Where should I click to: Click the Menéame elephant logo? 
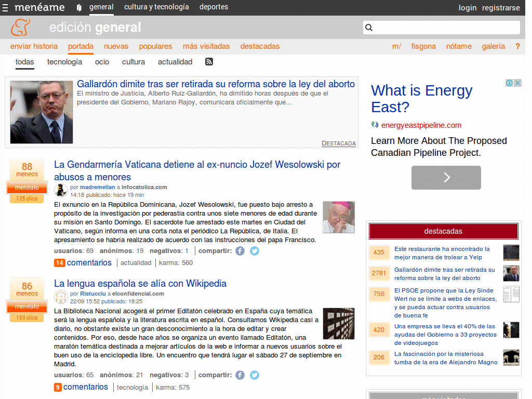20,27
